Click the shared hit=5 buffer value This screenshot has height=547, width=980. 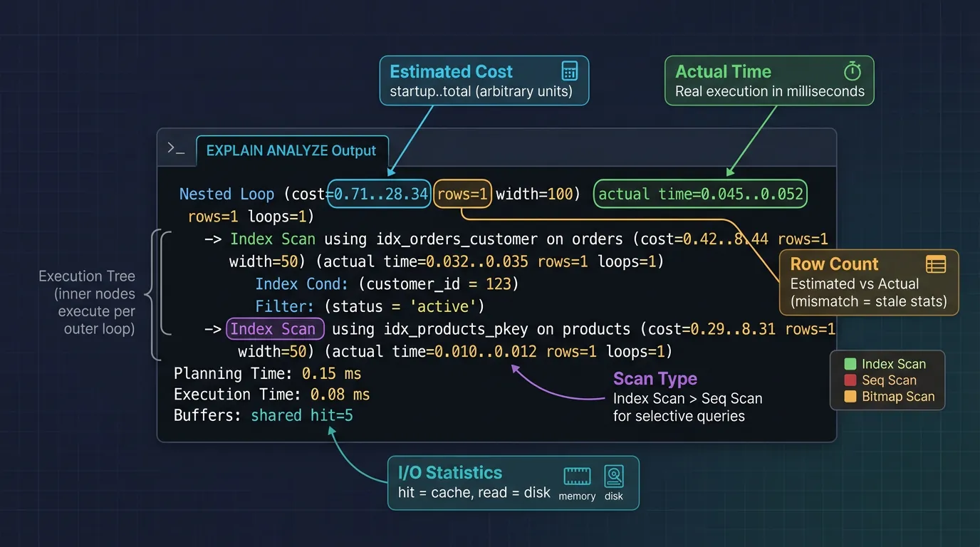302,415
